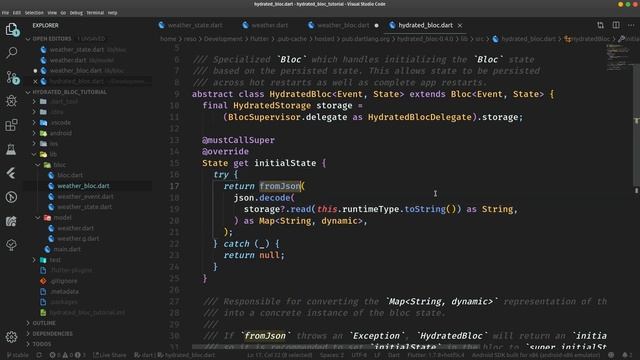The width and height of the screenshot is (640, 360).
Task: Click the stable branch status bar item
Action: pyautogui.click(x=18, y=355)
